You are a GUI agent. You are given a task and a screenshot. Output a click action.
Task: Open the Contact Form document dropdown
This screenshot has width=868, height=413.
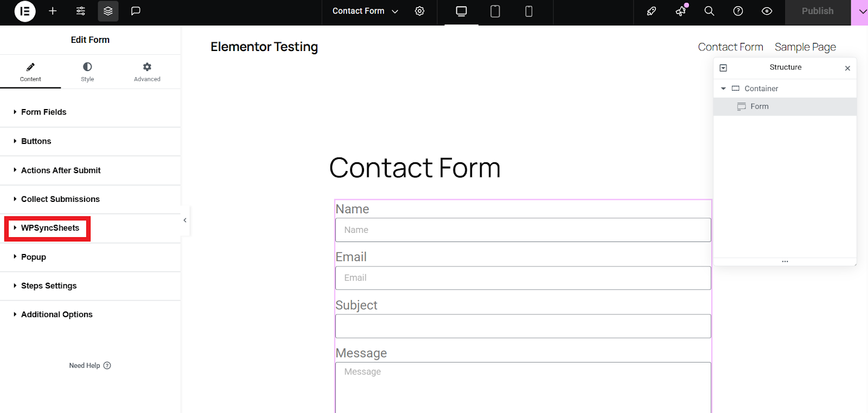click(365, 11)
